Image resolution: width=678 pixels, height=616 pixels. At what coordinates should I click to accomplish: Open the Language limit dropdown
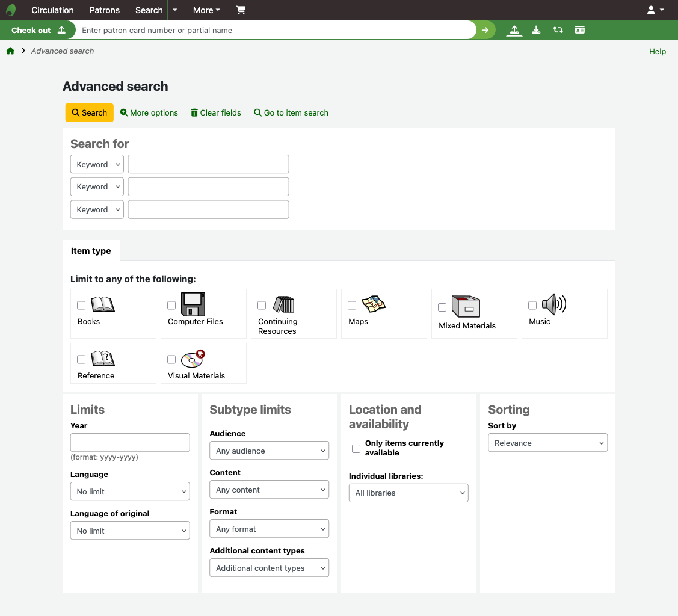pos(130,491)
